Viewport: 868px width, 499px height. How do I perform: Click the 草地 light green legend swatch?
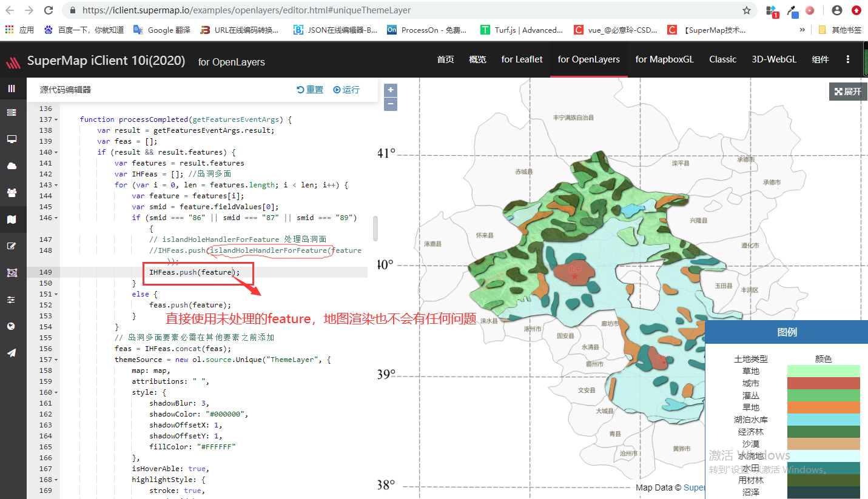(823, 371)
